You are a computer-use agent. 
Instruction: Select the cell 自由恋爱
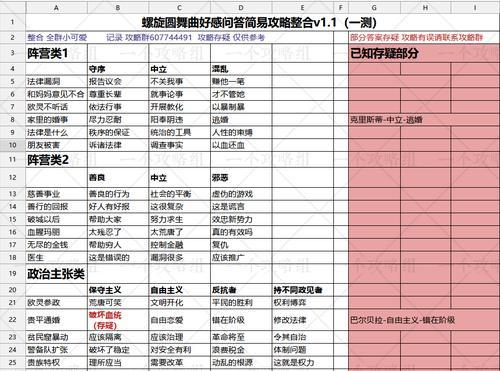click(179, 320)
